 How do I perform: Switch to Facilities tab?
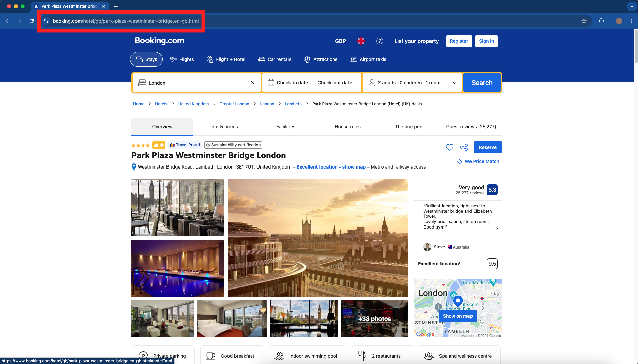click(x=286, y=127)
